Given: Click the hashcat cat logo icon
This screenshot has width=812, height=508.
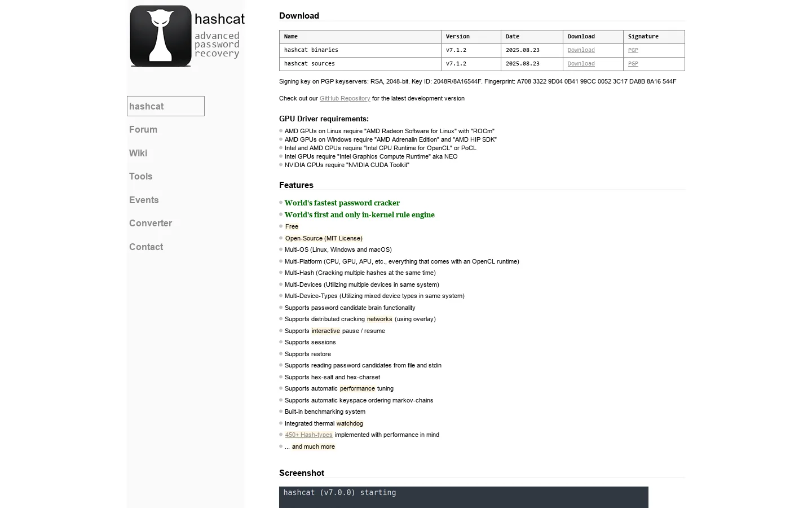Looking at the screenshot, I should point(161,36).
